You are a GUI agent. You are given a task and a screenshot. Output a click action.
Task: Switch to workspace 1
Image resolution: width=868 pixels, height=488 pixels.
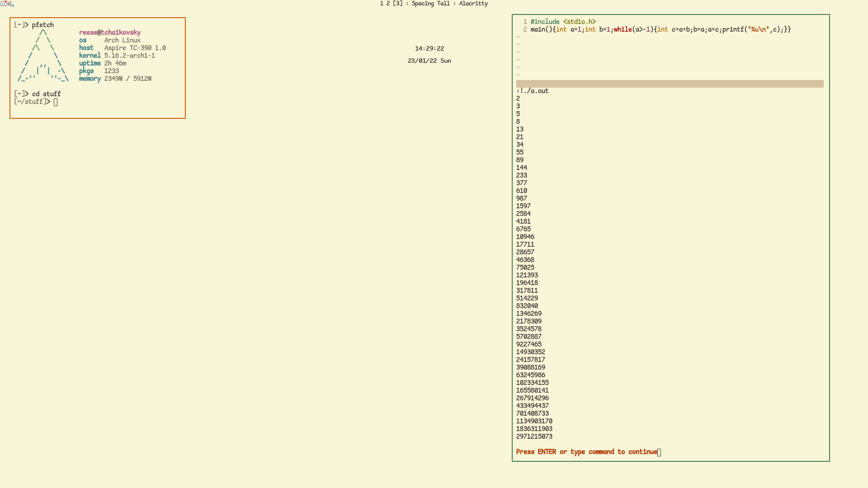[x=382, y=4]
